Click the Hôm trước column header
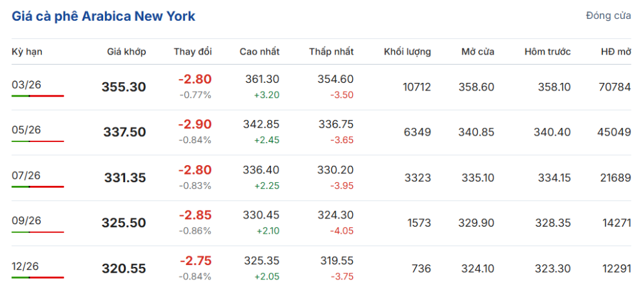The height and width of the screenshot is (287, 644). point(547,51)
